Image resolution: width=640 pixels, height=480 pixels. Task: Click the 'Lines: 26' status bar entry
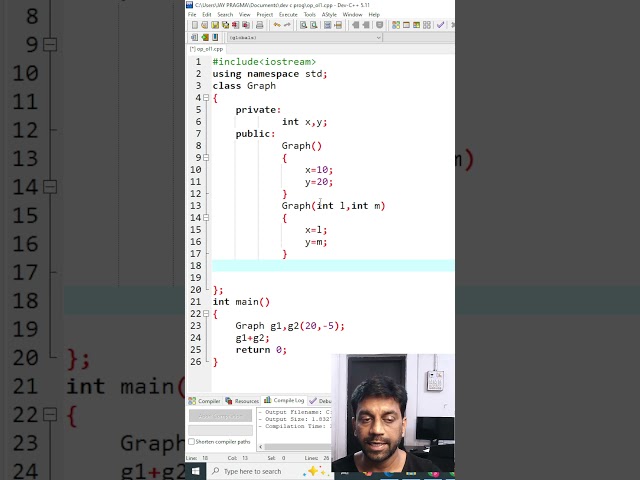pyautogui.click(x=317, y=458)
